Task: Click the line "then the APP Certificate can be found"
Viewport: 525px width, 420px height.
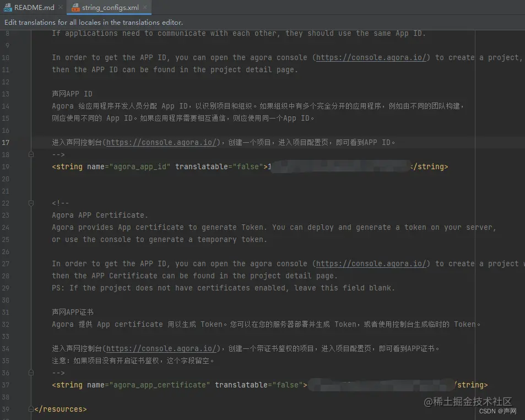Action: pyautogui.click(x=194, y=276)
